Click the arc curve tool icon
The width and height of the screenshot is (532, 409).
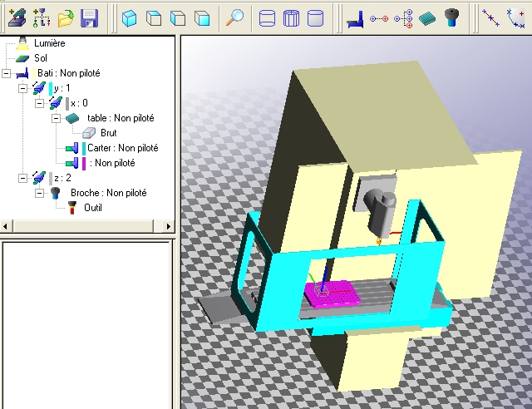pyautogui.click(x=515, y=18)
